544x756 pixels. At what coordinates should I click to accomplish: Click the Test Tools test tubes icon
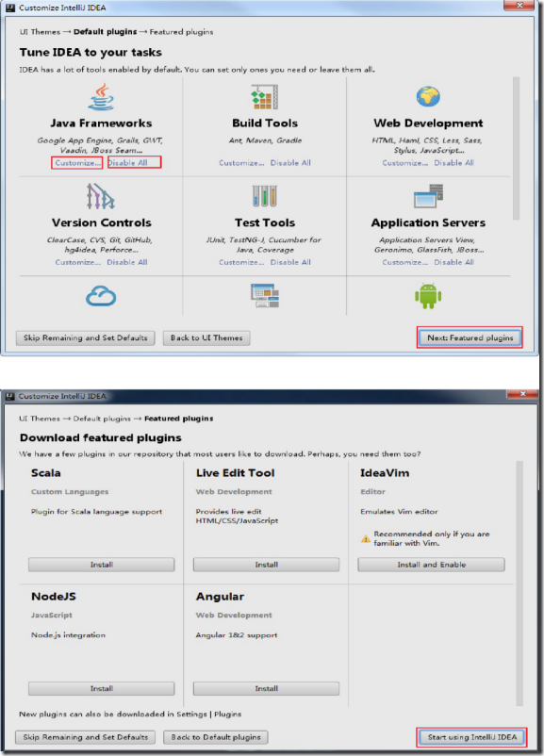click(265, 196)
